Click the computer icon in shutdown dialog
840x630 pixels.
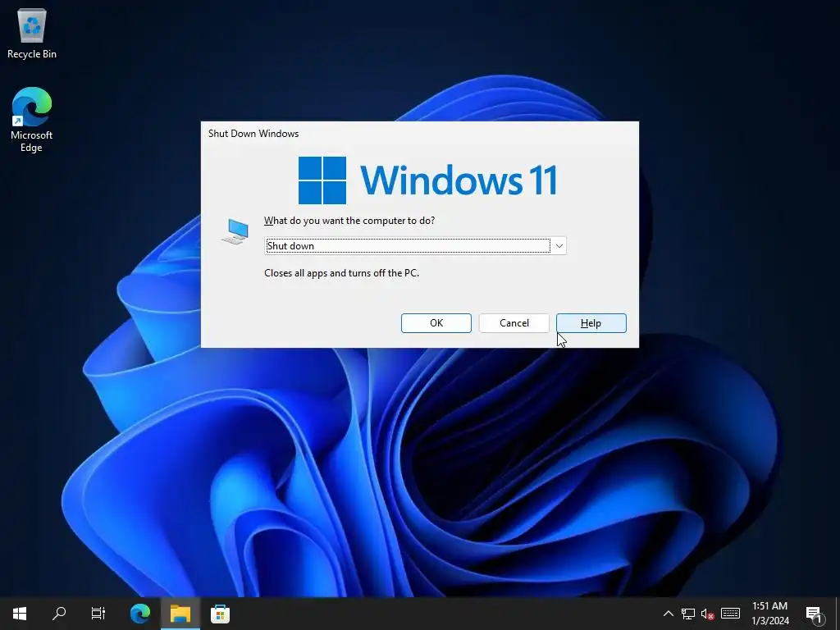[235, 231]
